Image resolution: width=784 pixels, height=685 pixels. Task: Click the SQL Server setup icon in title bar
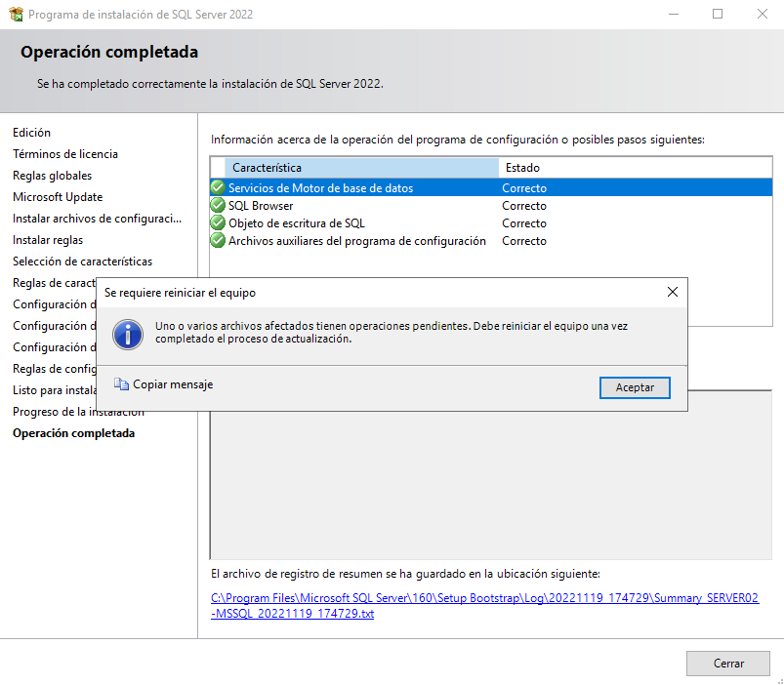click(14, 15)
